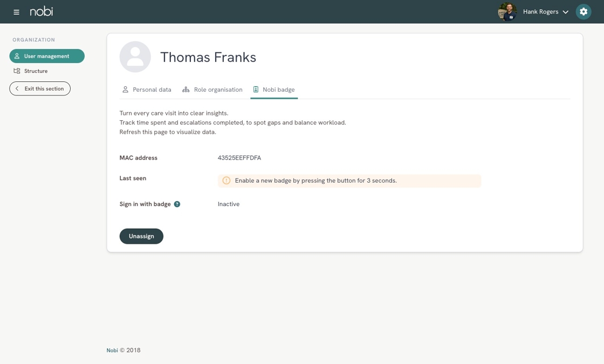The height and width of the screenshot is (364, 604).
Task: Switch to the Personal data tab
Action: point(147,90)
